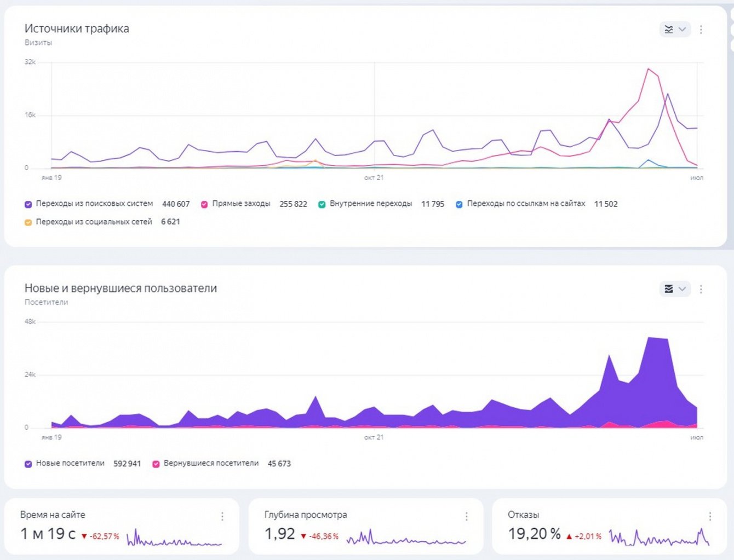Hide Вернувшиеся посетители series in chart

(156, 464)
